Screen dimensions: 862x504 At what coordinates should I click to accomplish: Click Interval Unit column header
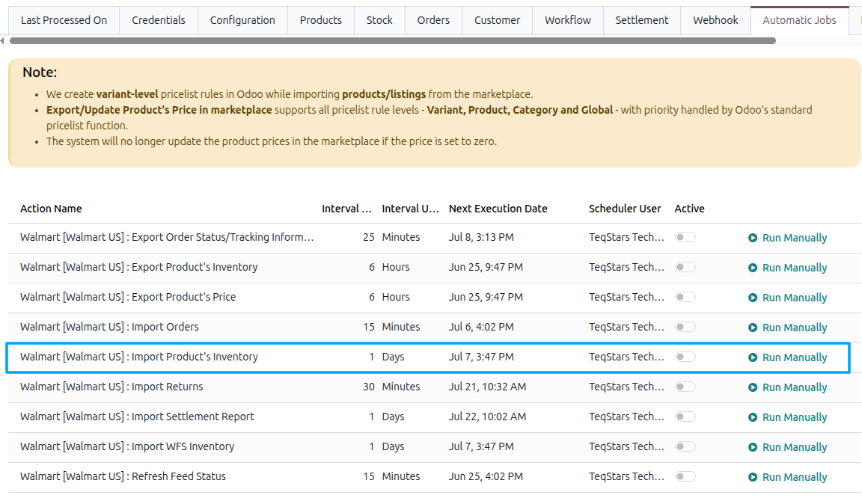tap(410, 209)
